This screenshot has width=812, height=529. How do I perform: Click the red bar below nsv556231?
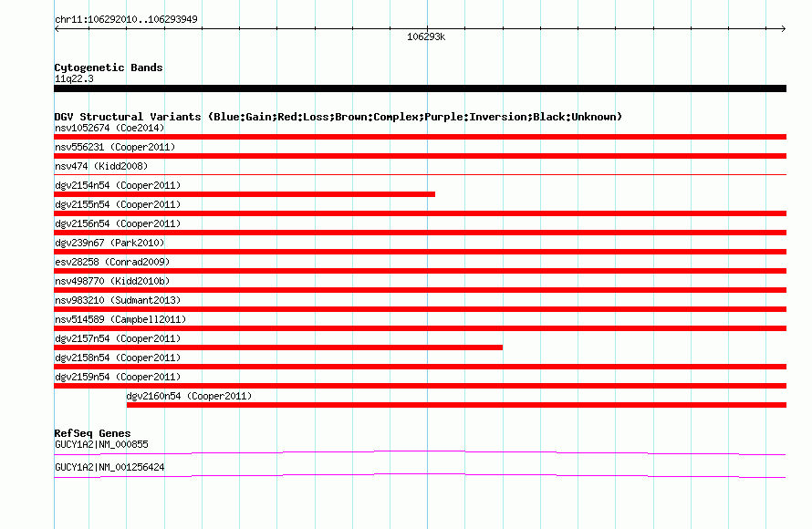point(420,156)
